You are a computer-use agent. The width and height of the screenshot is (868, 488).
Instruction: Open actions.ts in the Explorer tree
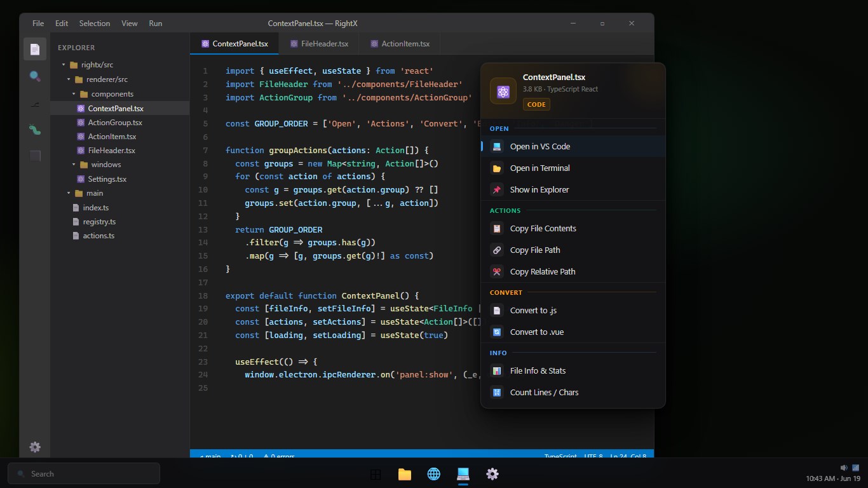(x=120, y=236)
